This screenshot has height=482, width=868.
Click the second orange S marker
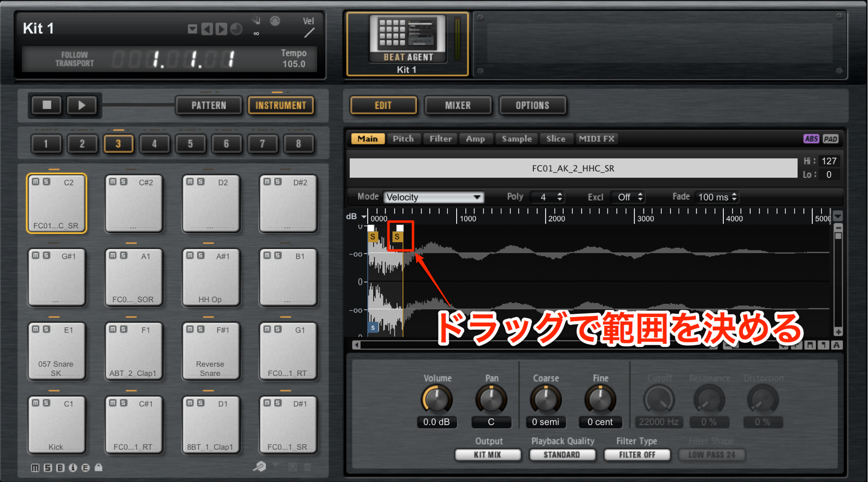[x=397, y=237]
